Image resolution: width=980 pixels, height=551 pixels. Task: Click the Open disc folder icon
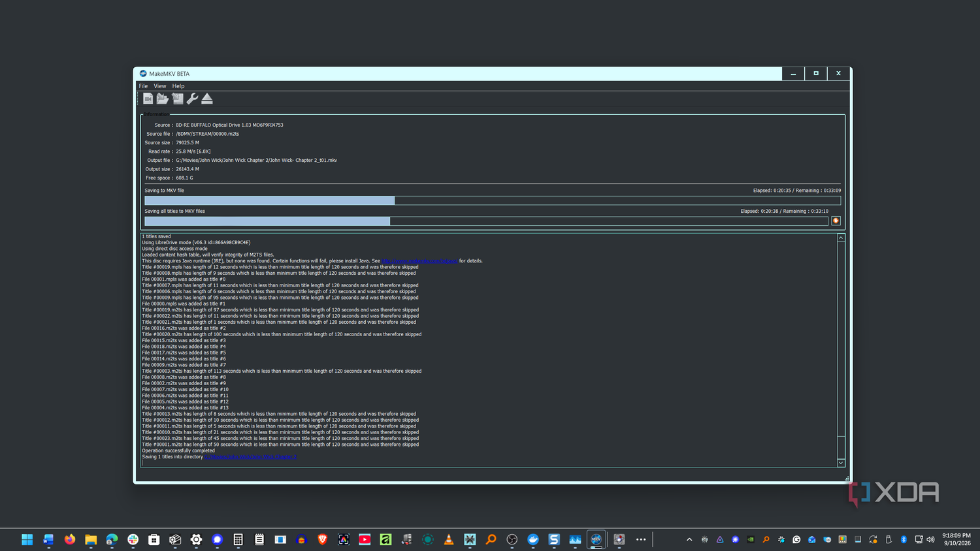click(x=163, y=99)
